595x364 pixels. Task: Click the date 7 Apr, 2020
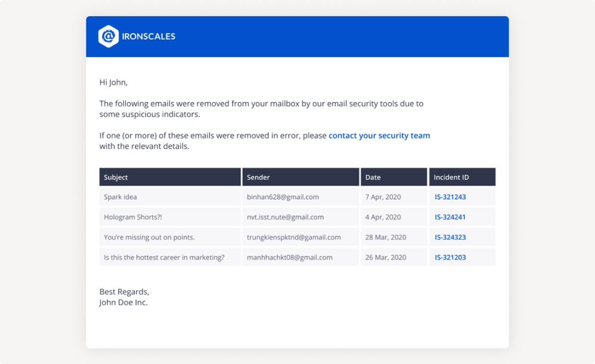[x=383, y=197]
